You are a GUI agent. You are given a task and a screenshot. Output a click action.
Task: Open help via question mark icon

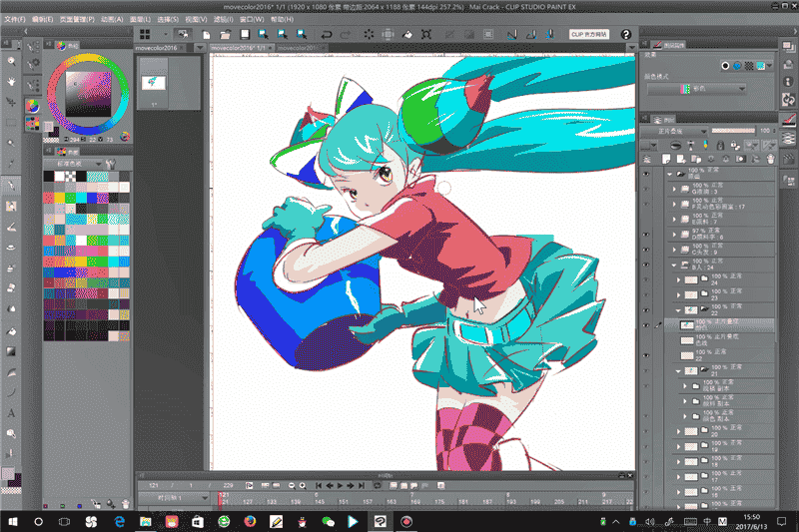coord(626,34)
